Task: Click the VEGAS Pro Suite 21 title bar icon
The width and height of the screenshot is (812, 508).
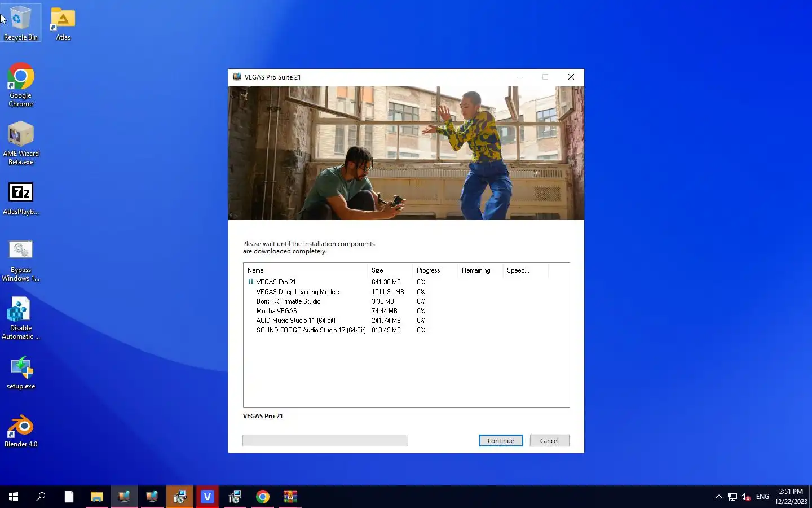Action: (x=237, y=77)
